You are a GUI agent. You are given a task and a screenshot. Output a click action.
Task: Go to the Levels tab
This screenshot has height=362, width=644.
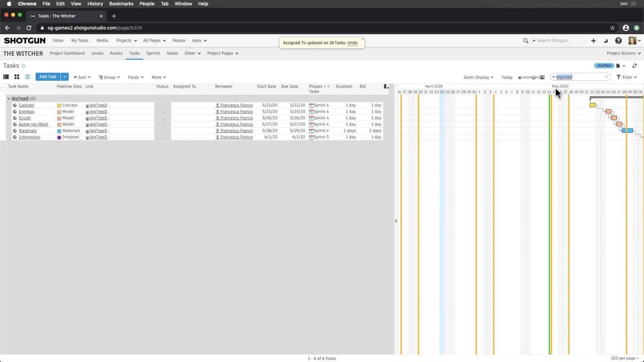97,53
